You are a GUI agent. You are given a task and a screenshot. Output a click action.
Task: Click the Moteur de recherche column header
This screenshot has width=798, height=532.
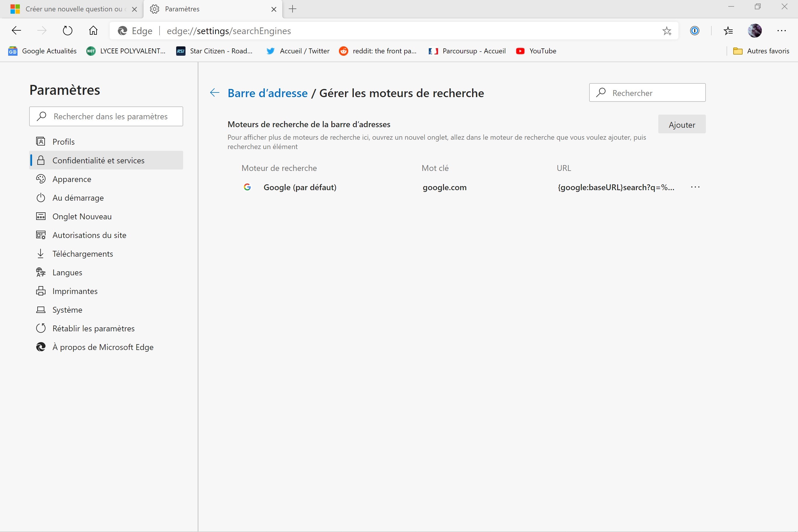pyautogui.click(x=279, y=168)
